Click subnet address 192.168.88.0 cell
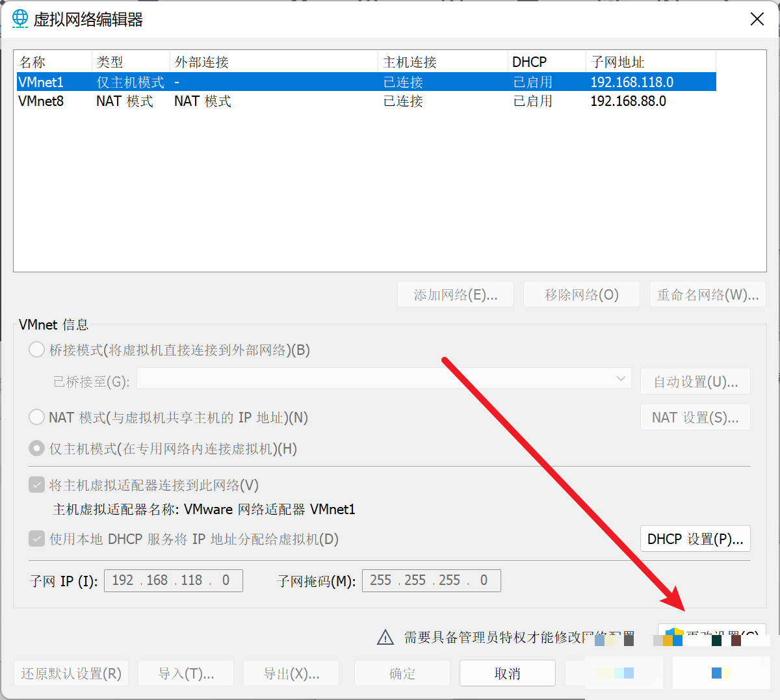 tap(628, 101)
